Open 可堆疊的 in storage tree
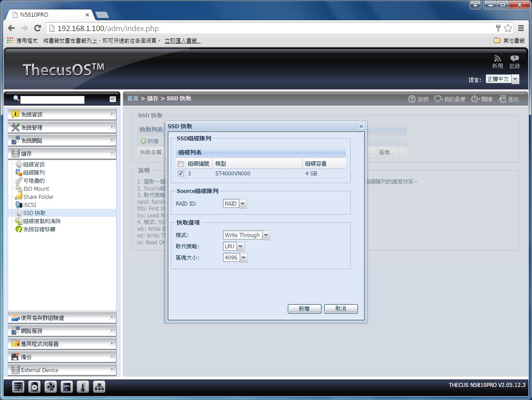 (34, 180)
